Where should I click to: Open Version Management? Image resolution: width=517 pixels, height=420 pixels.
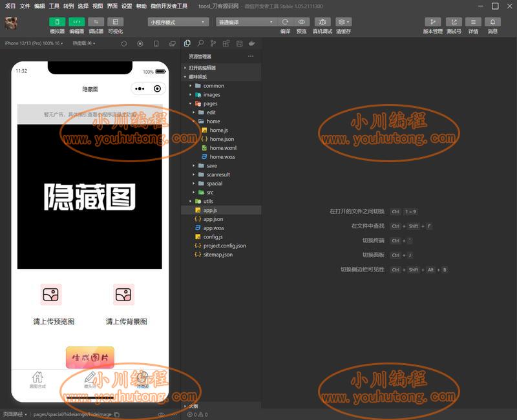coord(433,22)
